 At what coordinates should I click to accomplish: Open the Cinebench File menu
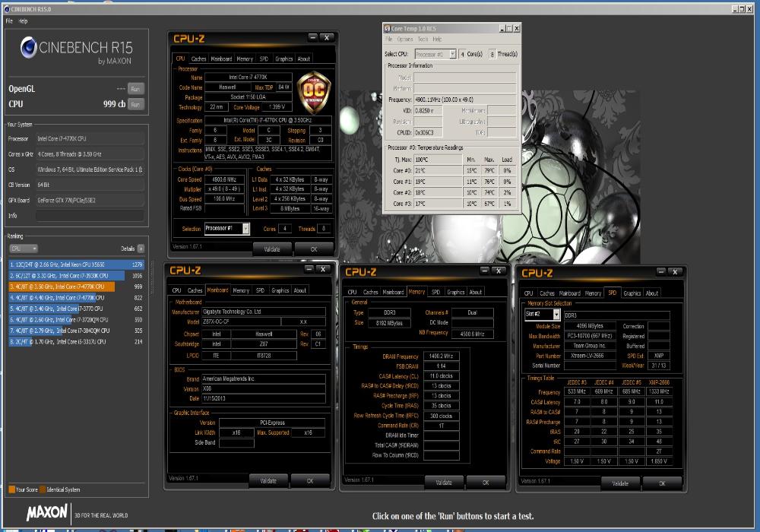coord(9,21)
